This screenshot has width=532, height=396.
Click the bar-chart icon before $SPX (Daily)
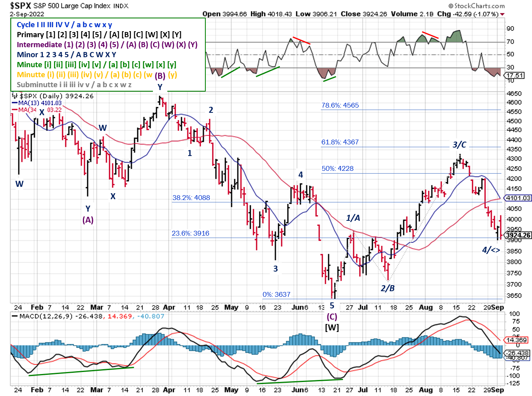tap(15, 96)
